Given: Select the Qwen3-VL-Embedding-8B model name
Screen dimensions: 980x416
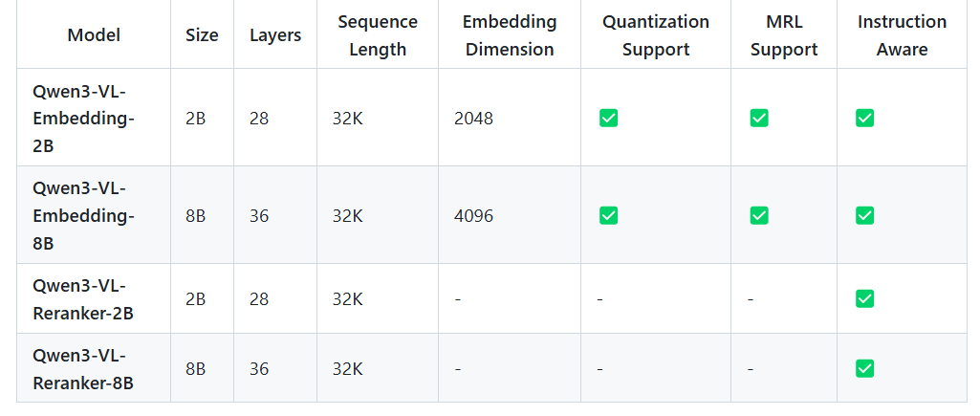Looking at the screenshot, I should (x=83, y=215).
